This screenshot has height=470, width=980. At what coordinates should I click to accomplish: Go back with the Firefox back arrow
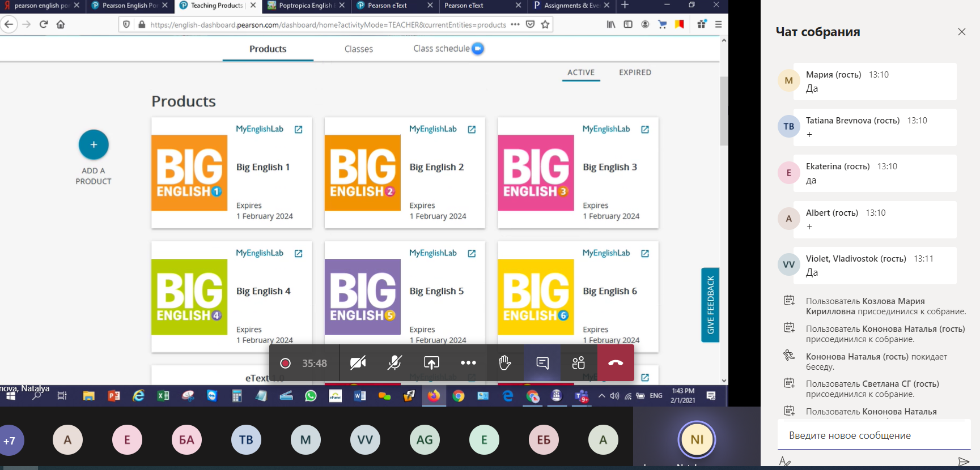point(9,24)
